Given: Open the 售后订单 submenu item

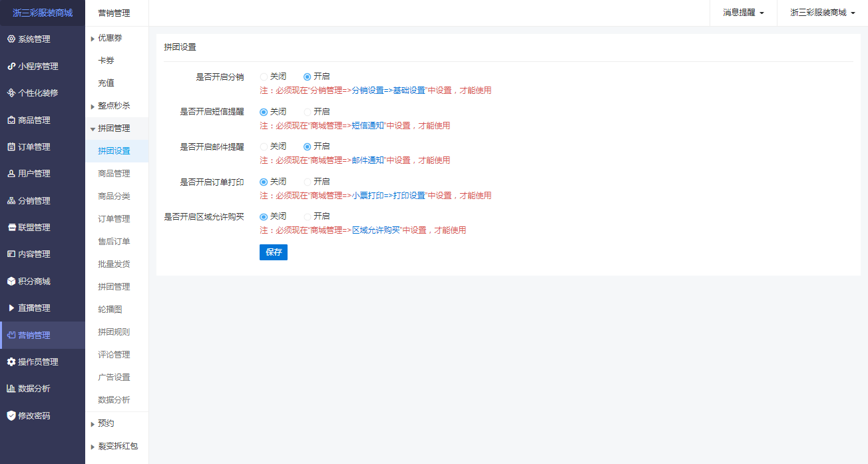Looking at the screenshot, I should tap(116, 242).
